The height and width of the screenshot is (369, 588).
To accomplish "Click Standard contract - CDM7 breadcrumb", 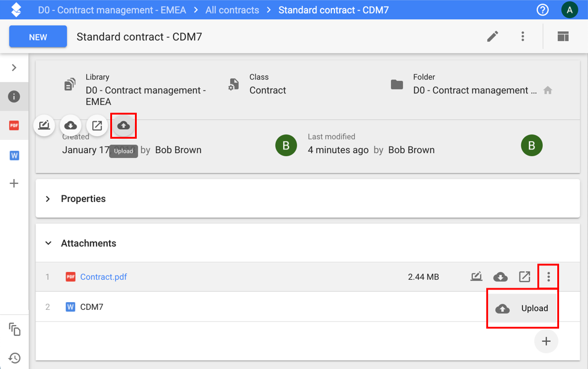I will (333, 10).
